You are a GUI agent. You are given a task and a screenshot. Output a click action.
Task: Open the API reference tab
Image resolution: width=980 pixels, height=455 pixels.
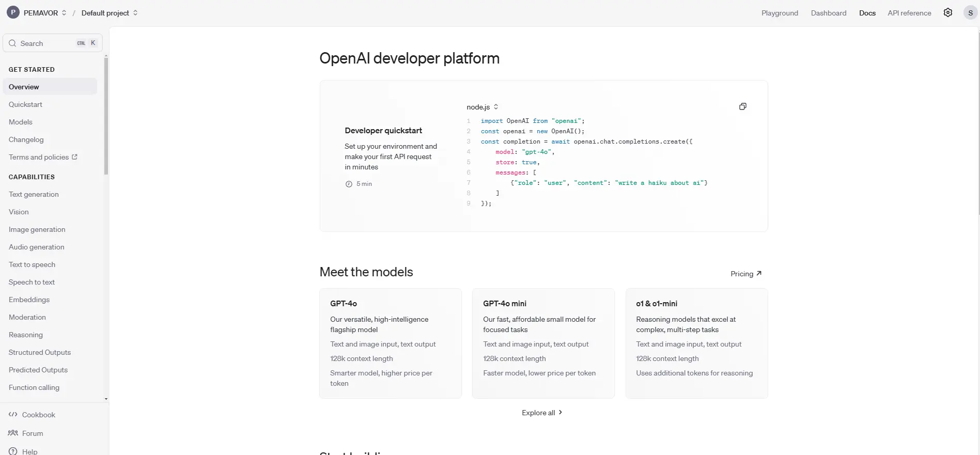coord(909,13)
